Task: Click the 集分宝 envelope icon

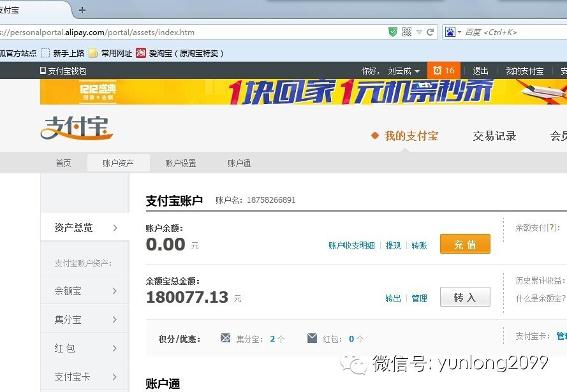Action: point(226,338)
